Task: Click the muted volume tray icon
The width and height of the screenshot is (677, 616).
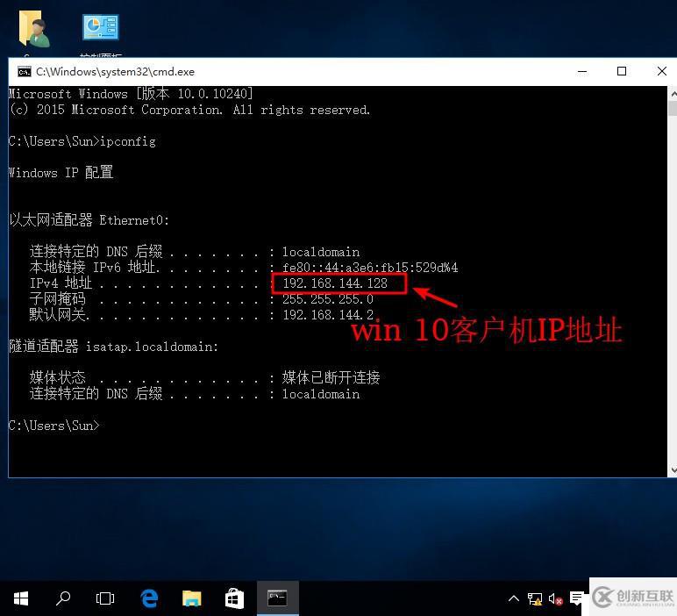Action: pos(555,598)
